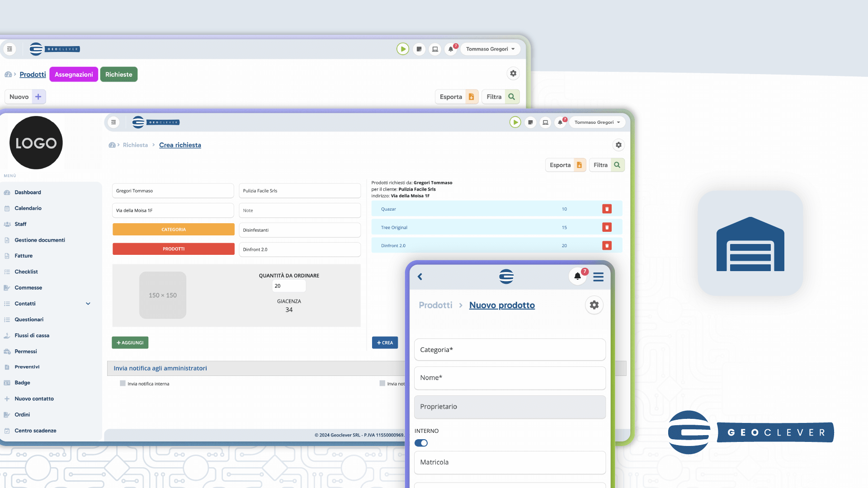Open the Gregori Tommaso requester field
Viewport: 868px width, 488px height.
173,191
